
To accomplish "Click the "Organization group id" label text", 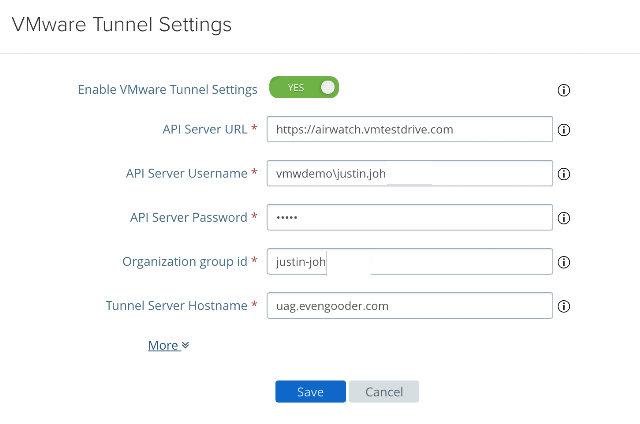I will pos(184,262).
